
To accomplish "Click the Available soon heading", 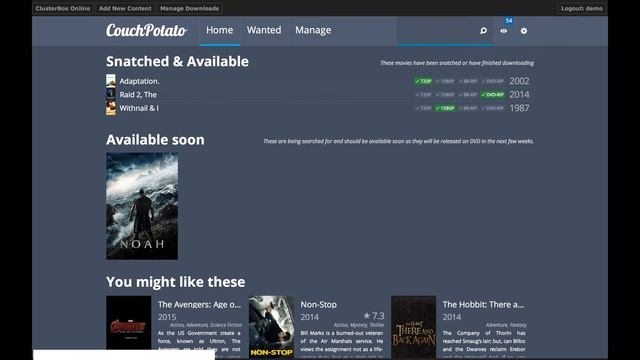I will pyautogui.click(x=155, y=140).
